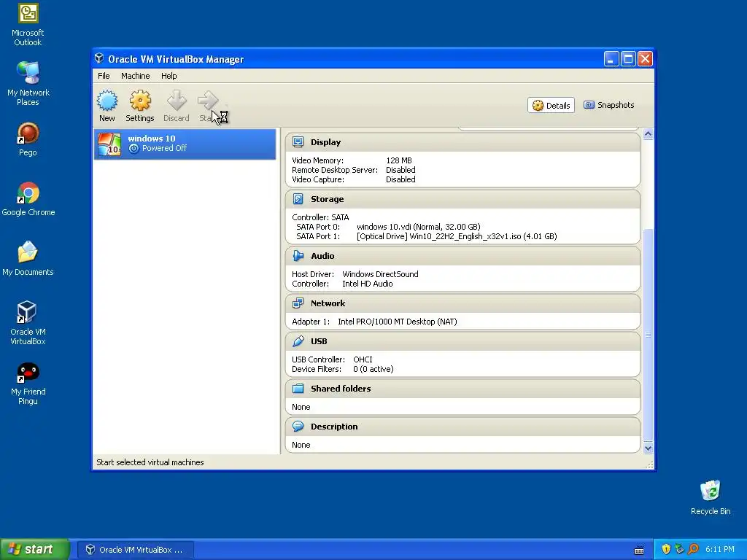
Task: Click the Network section header title
Action: coord(328,303)
